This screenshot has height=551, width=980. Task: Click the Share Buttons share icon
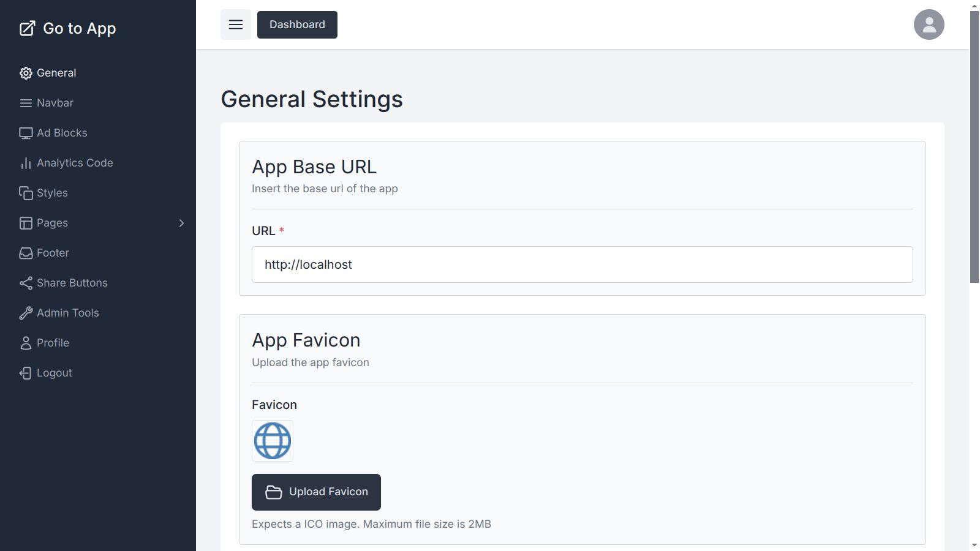(26, 283)
